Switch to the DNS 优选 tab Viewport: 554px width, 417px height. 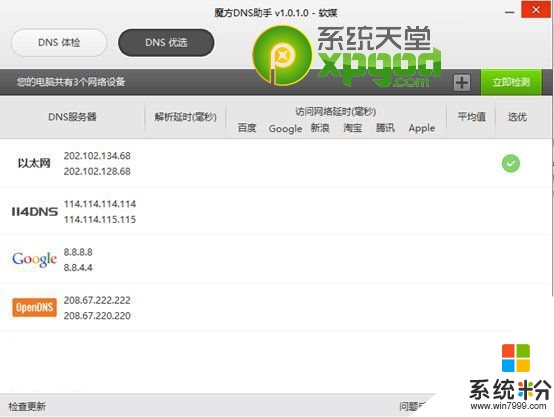[x=166, y=43]
